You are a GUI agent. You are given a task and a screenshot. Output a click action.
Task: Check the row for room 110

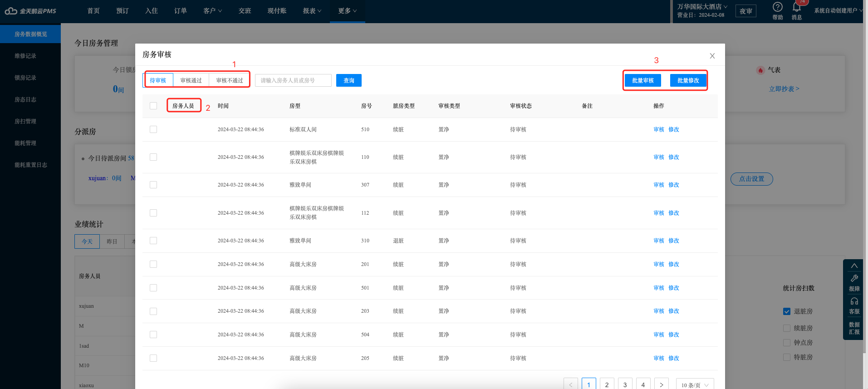pyautogui.click(x=153, y=157)
